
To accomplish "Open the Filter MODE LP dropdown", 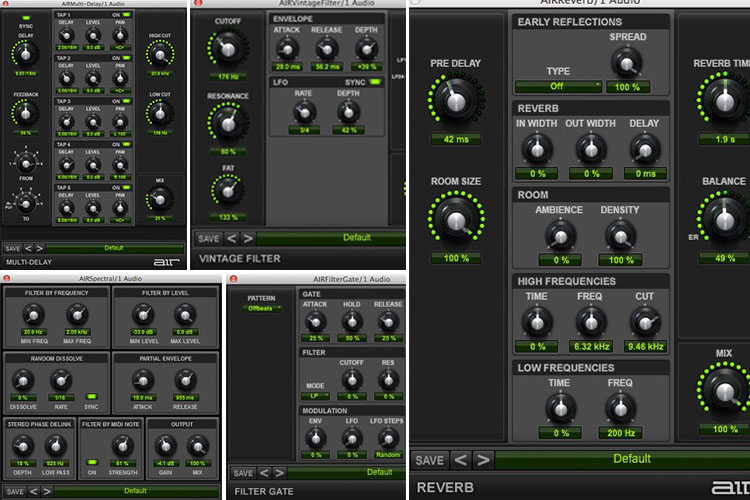I will 315,396.
